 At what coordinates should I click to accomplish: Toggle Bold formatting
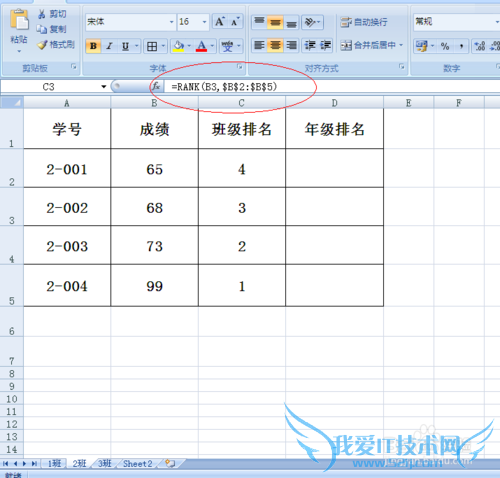pos(93,46)
